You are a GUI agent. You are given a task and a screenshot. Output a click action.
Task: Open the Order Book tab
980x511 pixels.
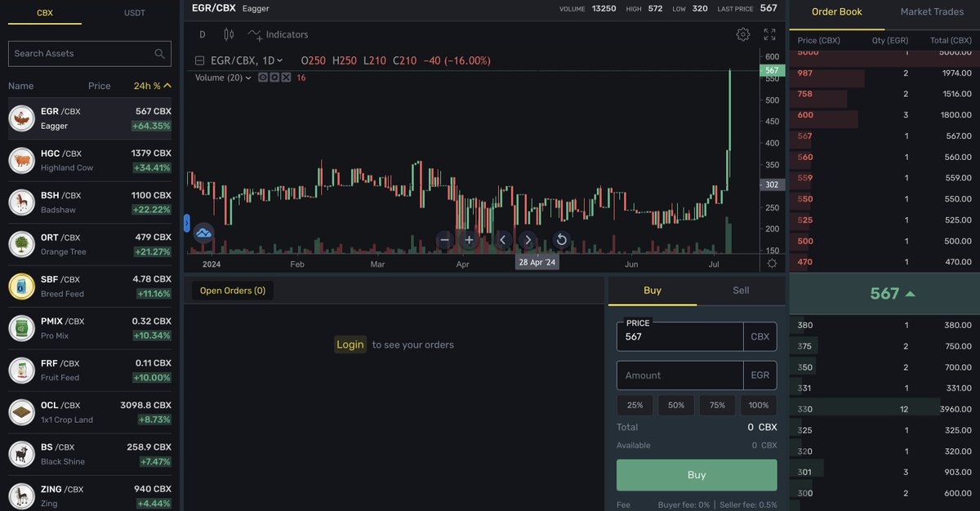pyautogui.click(x=837, y=12)
